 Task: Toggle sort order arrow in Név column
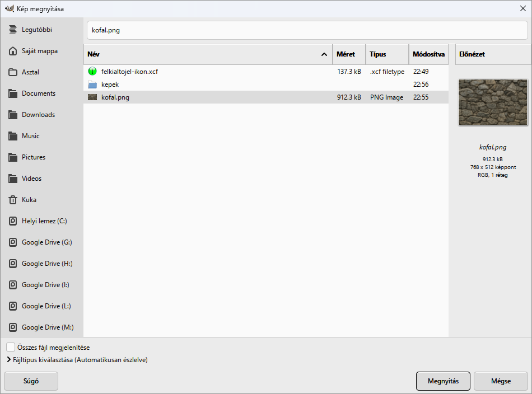pos(324,54)
